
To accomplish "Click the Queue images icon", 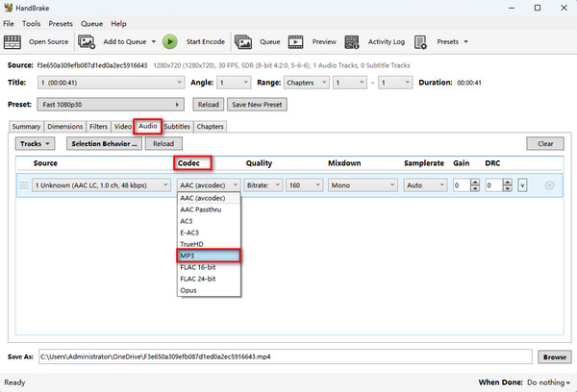I will point(243,42).
